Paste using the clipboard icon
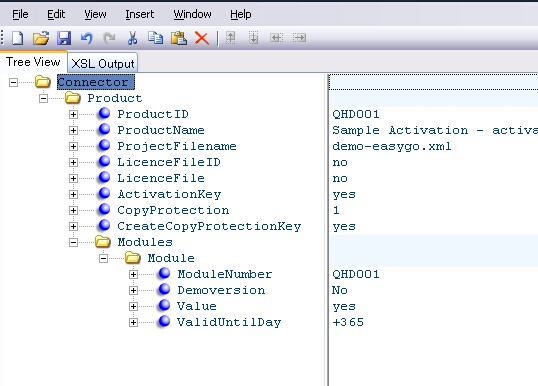Viewport: 538px width, 386px height. (179, 38)
